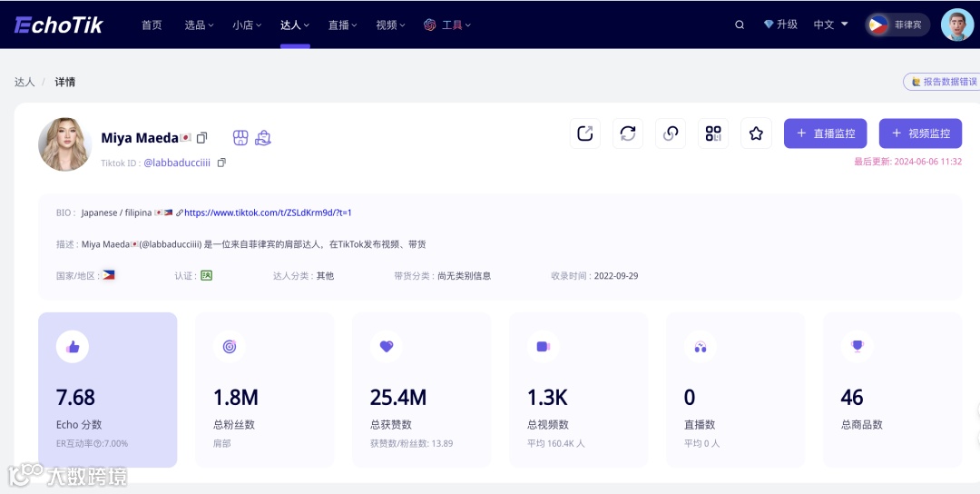Open the 中文 language dropdown
Viewport: 980px width, 494px height.
[x=830, y=25]
